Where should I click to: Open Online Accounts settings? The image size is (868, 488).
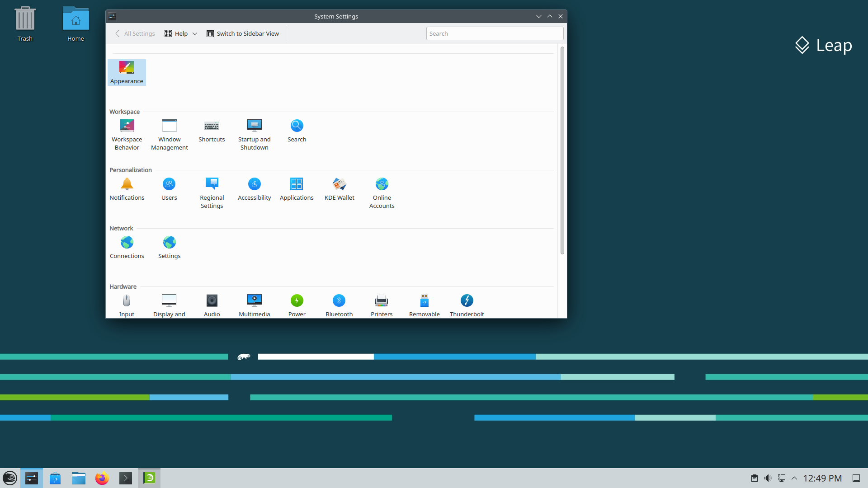click(382, 193)
